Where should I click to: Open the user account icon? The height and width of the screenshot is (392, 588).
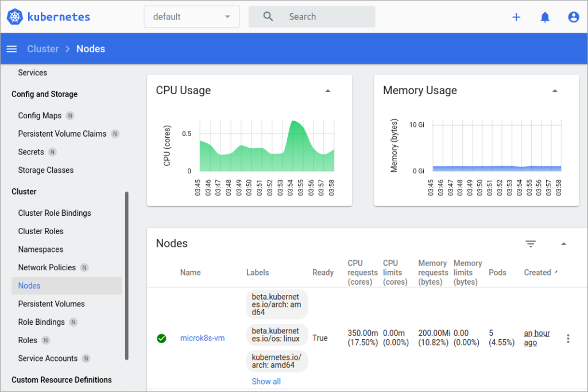(573, 17)
